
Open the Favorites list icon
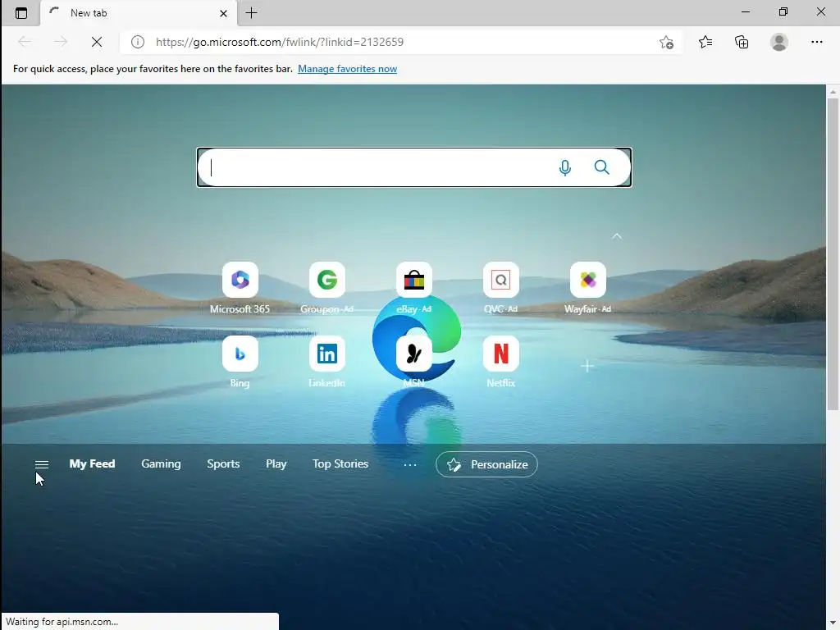coord(705,42)
